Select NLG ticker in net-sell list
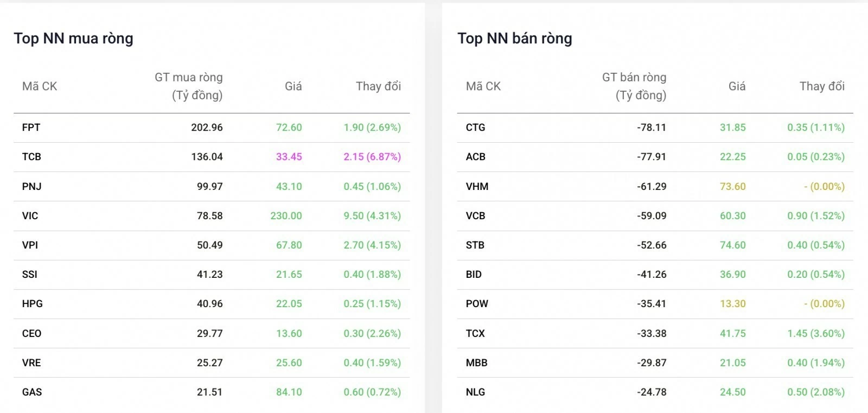This screenshot has height=413, width=868. point(475,392)
